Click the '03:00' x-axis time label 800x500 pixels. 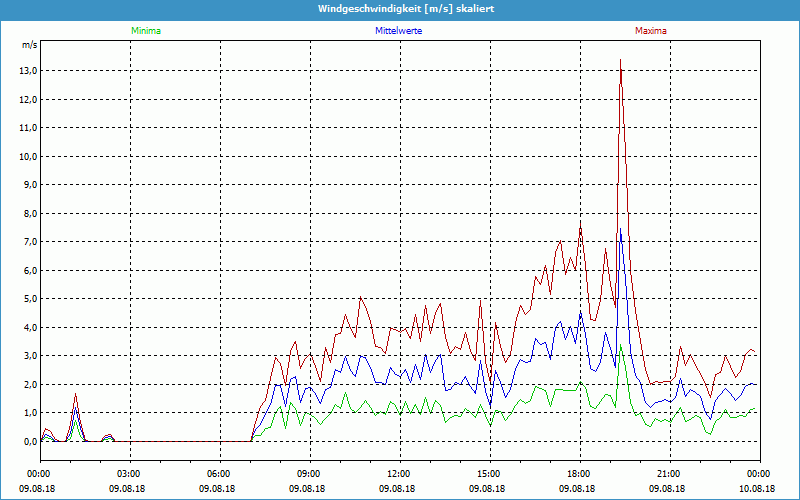point(130,473)
